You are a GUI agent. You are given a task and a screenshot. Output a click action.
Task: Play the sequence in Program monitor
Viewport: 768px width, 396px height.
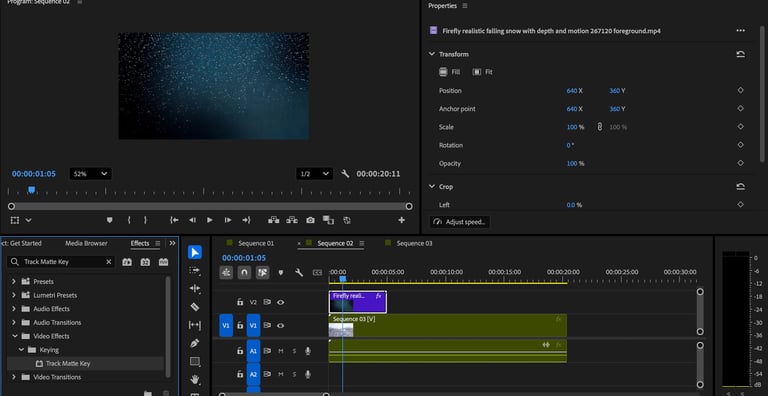(x=210, y=221)
